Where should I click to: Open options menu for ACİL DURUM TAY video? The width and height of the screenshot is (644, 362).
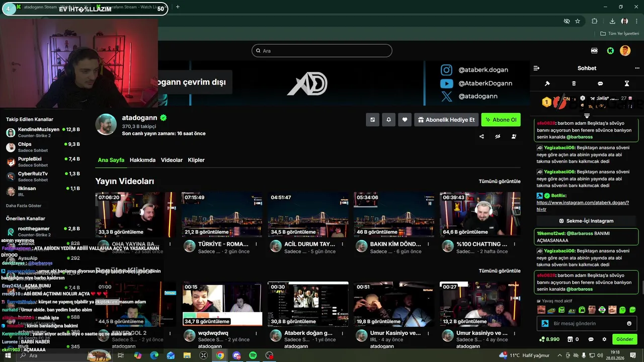click(x=342, y=244)
